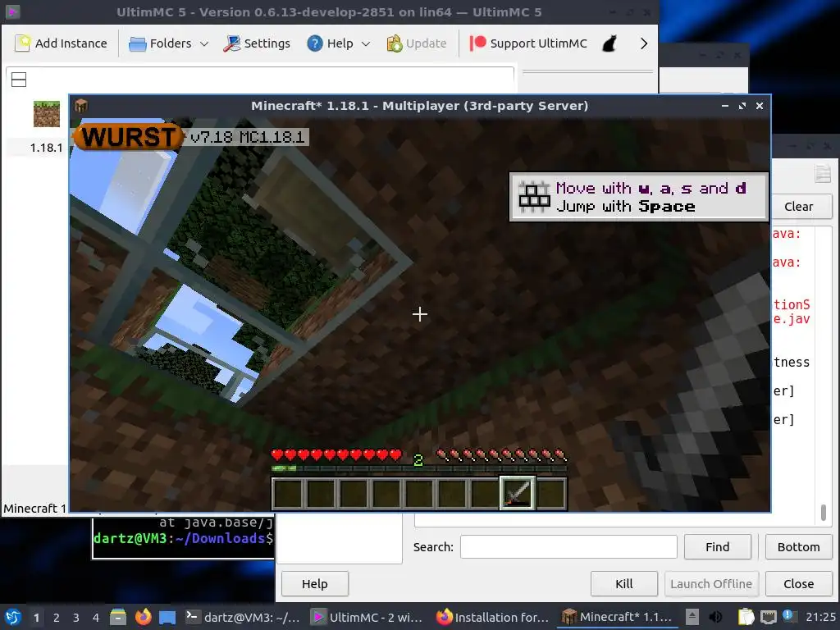Click the UltimMC title bar icon
840x630 pixels.
[x=13, y=11]
